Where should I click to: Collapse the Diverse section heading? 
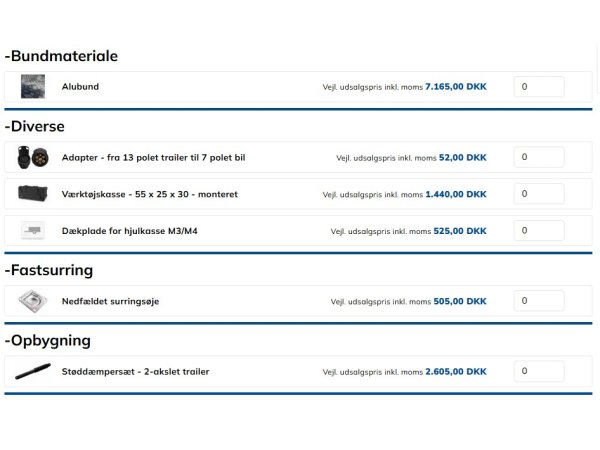pos(35,127)
